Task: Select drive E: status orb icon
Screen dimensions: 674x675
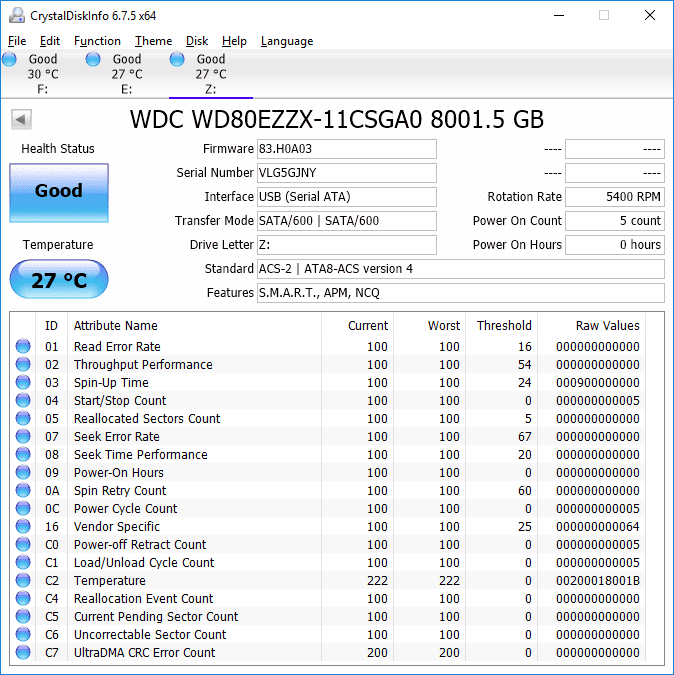Action: pyautogui.click(x=93, y=60)
